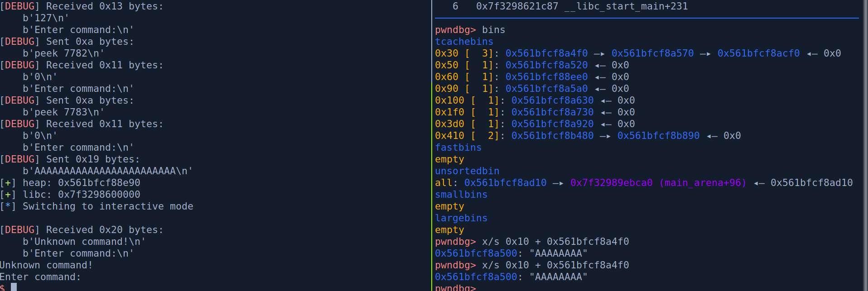This screenshot has height=291, width=868.
Task: Click the b'peek 7783\n' sent line
Action: [x=63, y=112]
